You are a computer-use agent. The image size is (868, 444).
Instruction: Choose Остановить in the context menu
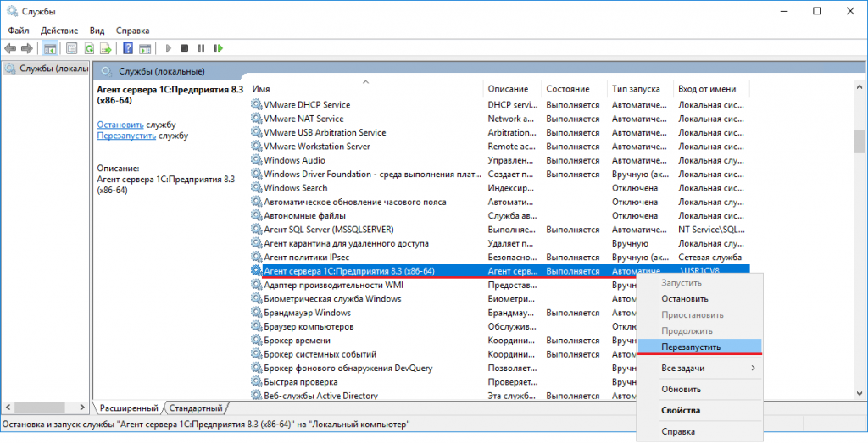699,299
